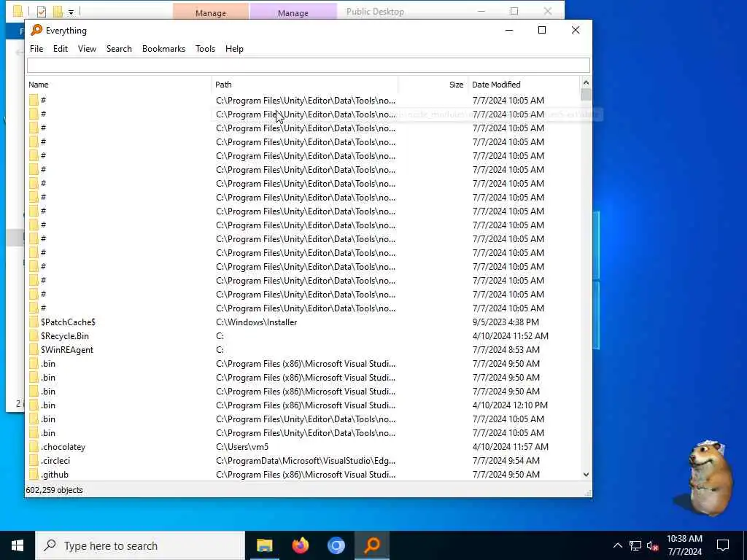Click the C:\Users\vm5 path cell

(242, 447)
